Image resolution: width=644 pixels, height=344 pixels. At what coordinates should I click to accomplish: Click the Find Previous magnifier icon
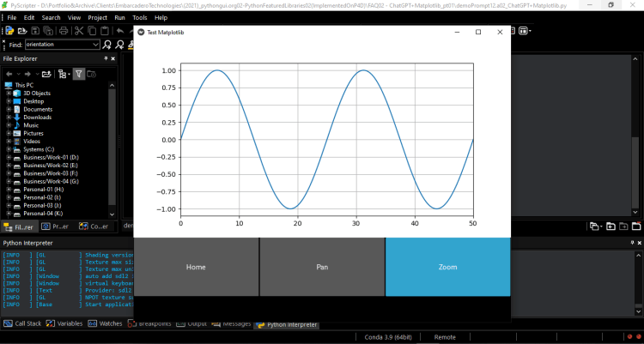click(119, 45)
